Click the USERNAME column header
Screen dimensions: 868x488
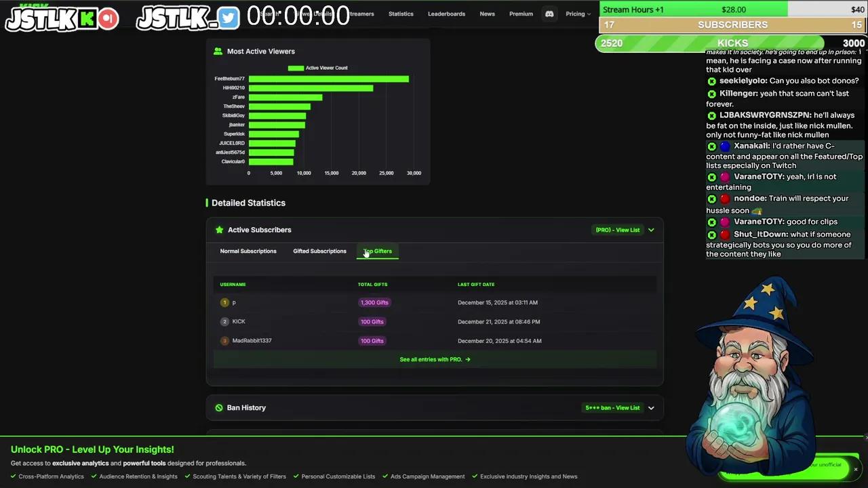pos(233,285)
